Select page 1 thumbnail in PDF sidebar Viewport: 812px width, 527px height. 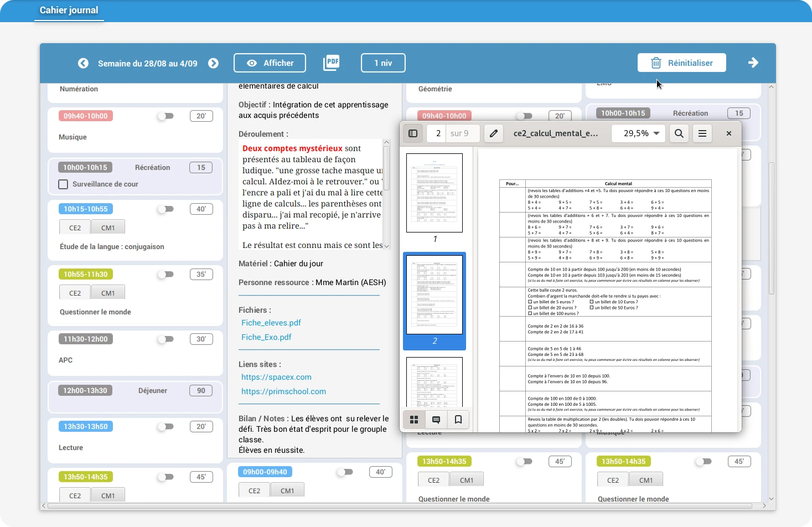(435, 193)
